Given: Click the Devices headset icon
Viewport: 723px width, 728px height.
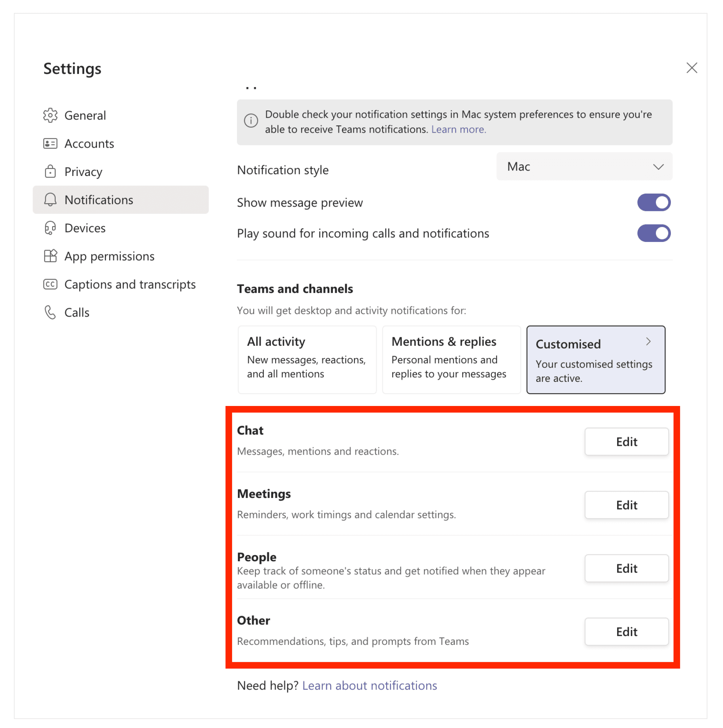Looking at the screenshot, I should pos(50,228).
